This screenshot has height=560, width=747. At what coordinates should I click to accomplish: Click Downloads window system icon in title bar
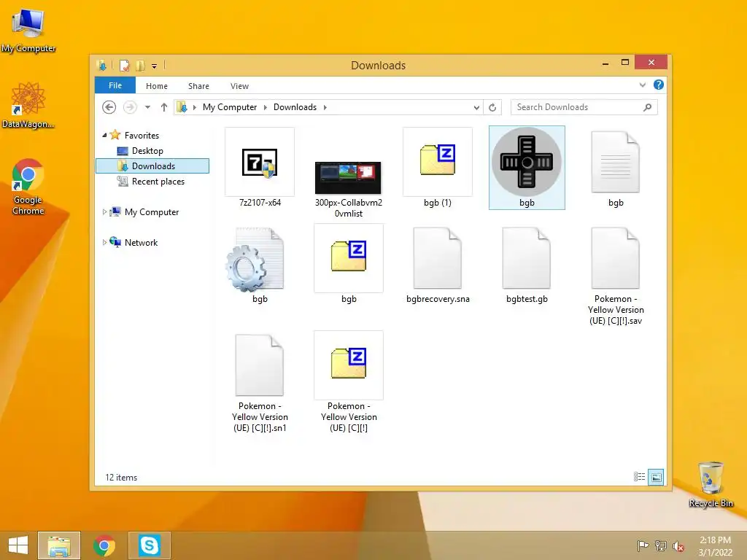tap(101, 66)
